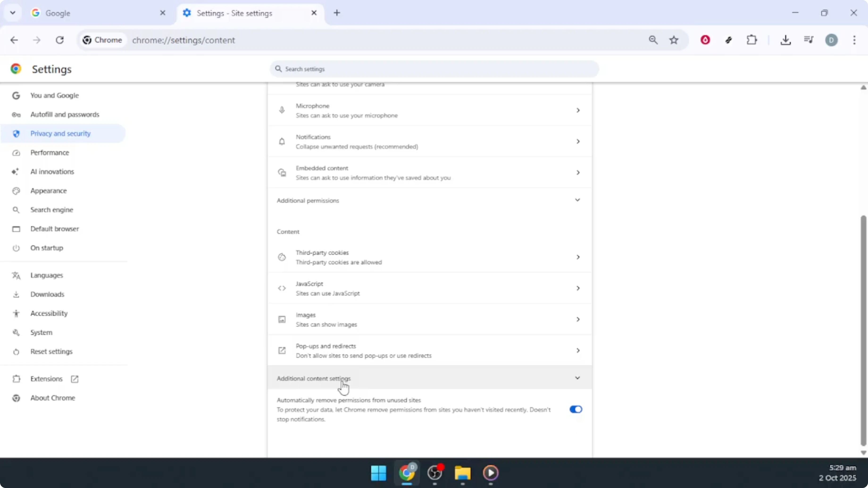Open the Extensions puzzle piece icon
868x488 pixels.
click(752, 40)
